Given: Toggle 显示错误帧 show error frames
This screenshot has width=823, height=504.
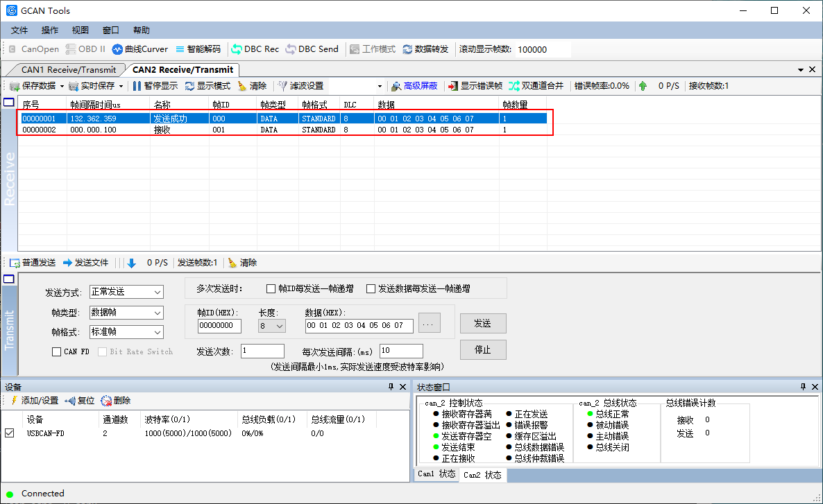Looking at the screenshot, I should point(475,86).
